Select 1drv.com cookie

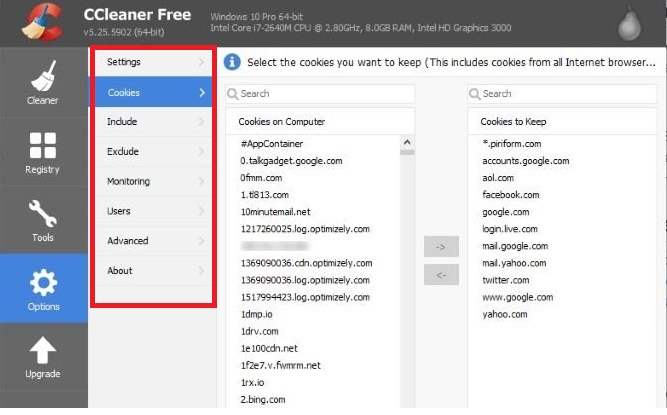pyautogui.click(x=259, y=331)
